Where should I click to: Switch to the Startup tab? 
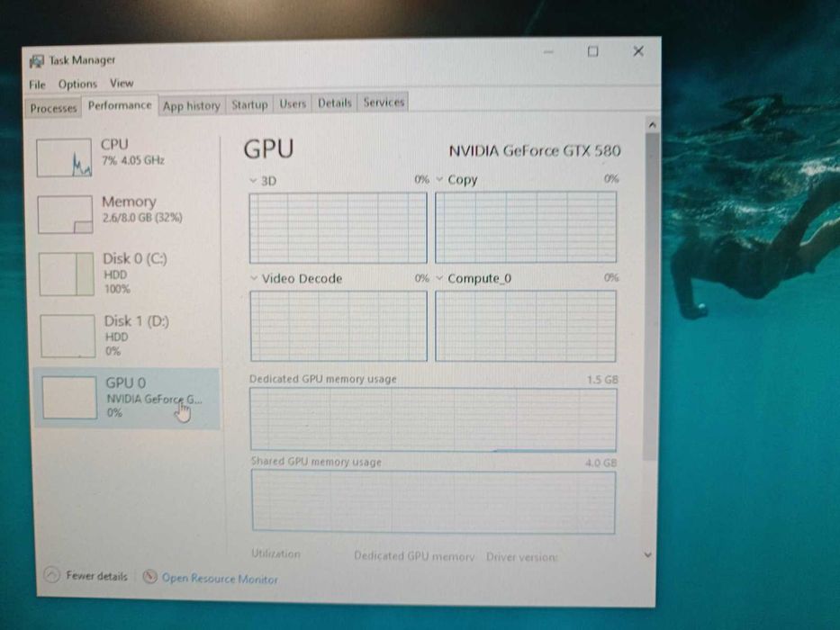click(x=249, y=104)
